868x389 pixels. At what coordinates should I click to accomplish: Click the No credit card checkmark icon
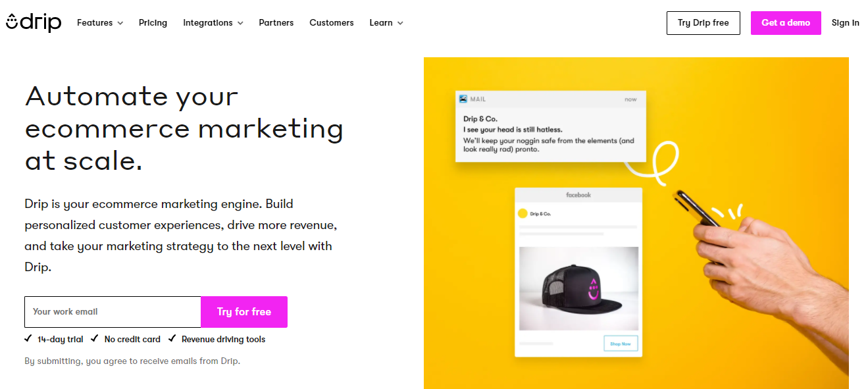click(x=95, y=339)
